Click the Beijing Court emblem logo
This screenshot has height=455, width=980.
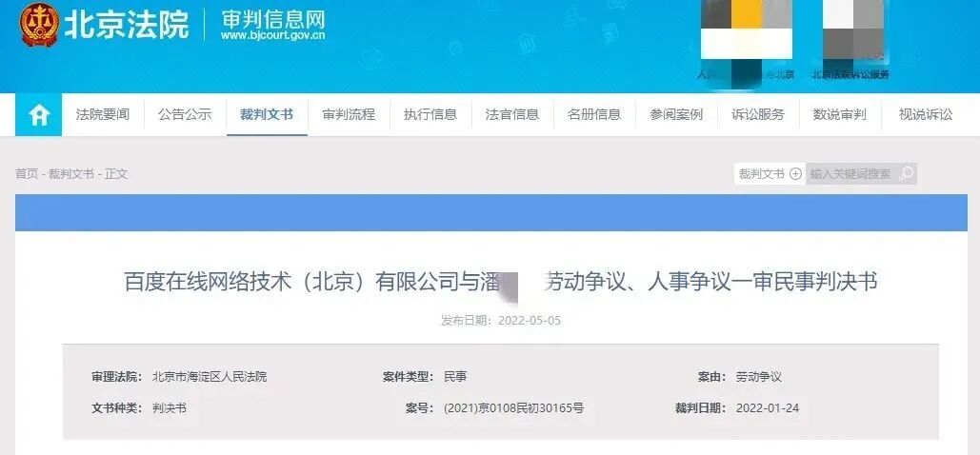[x=39, y=25]
